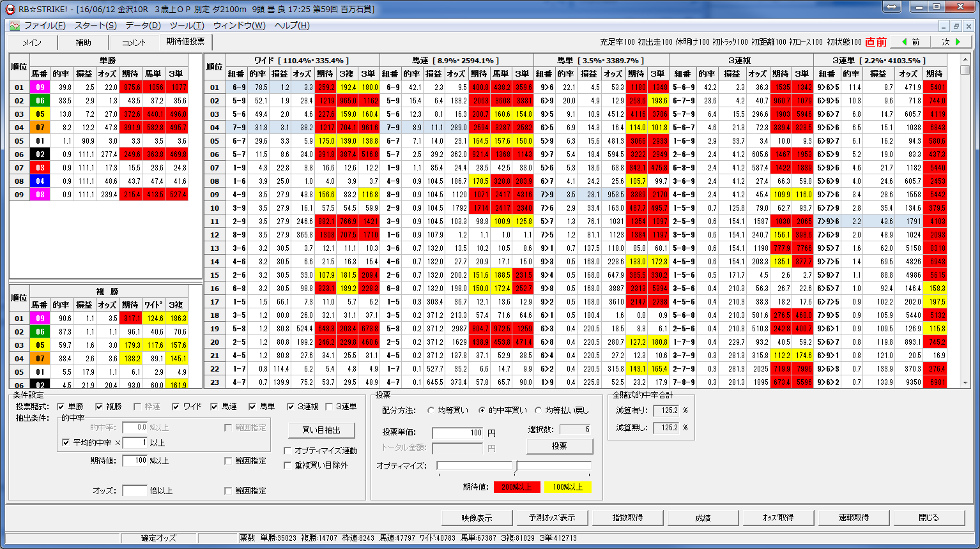
Task: Click the オッズ minimum input field
Action: pos(135,490)
